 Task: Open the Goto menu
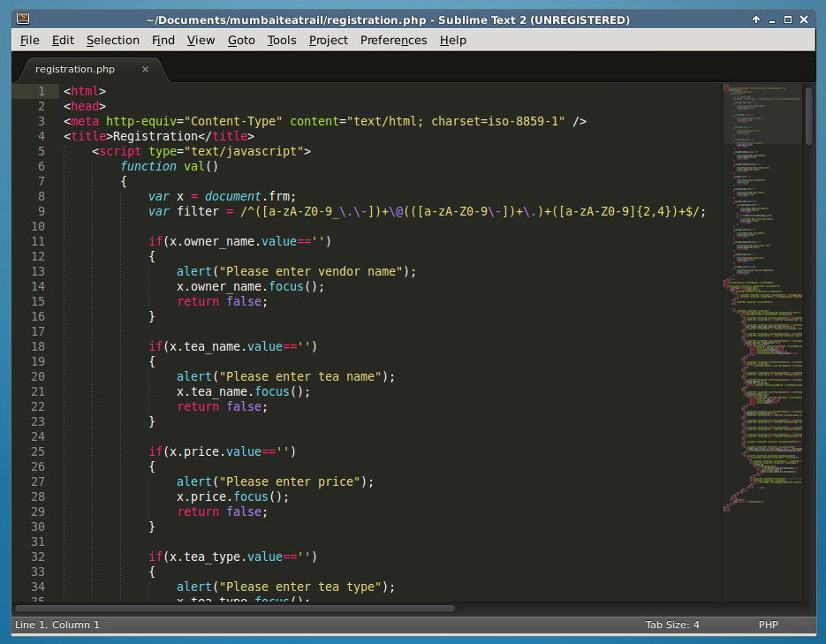(x=241, y=40)
